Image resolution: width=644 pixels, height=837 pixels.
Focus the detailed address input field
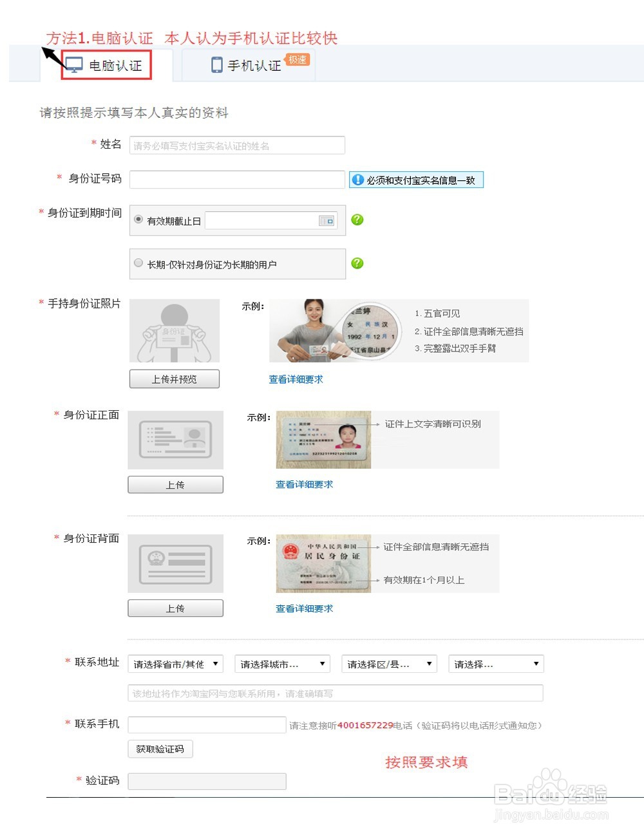pyautogui.click(x=336, y=693)
